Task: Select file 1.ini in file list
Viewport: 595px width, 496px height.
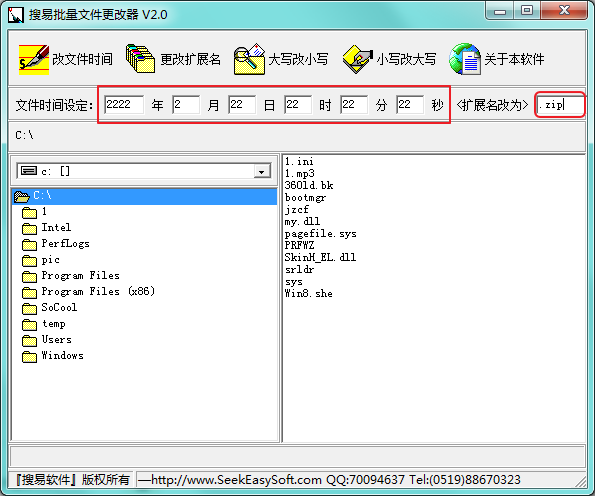Action: point(299,162)
